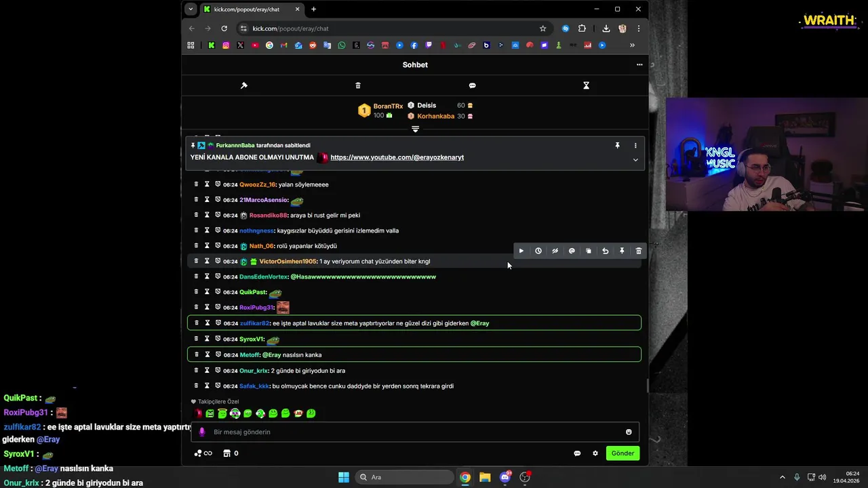The image size is (868, 488).
Task: Open the Windows Start menu
Action: [x=344, y=477]
